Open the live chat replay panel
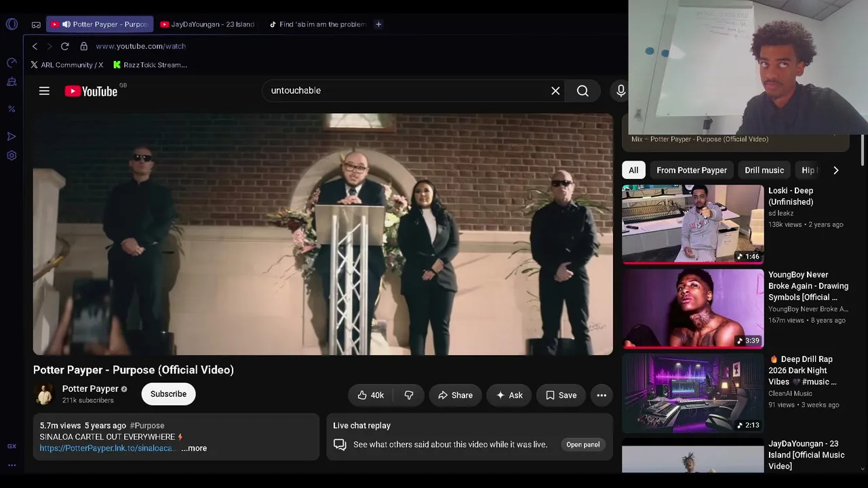868x488 pixels. [583, 445]
